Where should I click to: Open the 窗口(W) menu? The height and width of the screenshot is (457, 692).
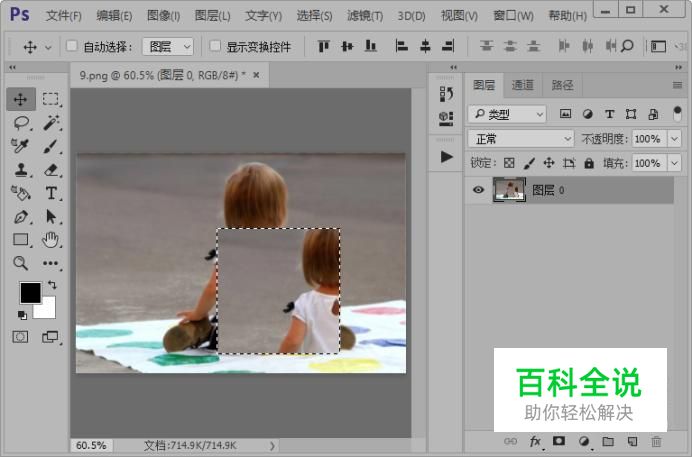click(x=513, y=16)
